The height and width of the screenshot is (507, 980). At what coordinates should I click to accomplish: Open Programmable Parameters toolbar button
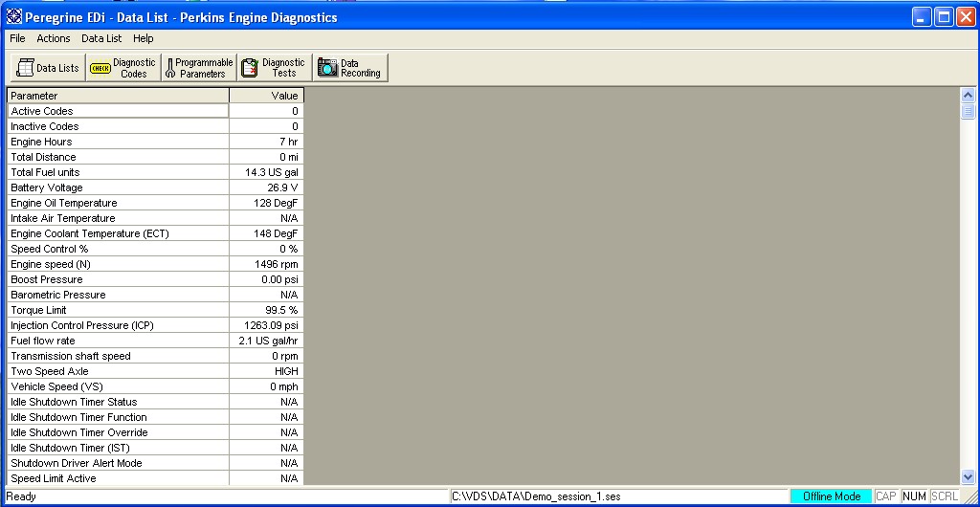click(199, 67)
